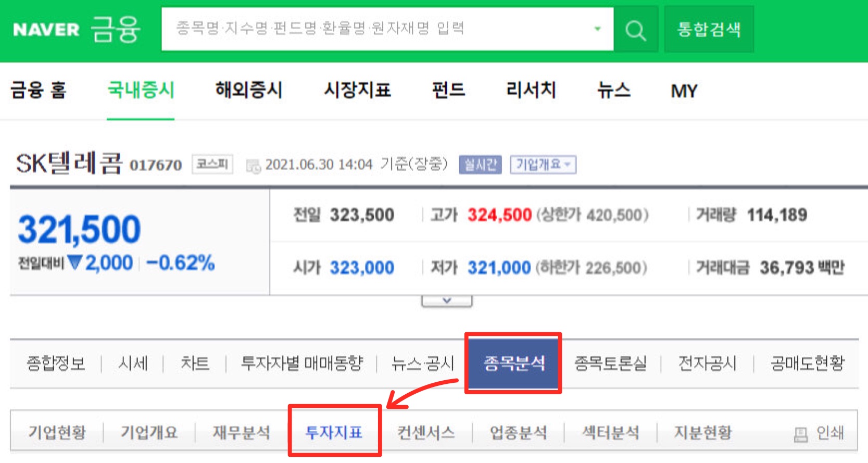
Task: Switch to the 뉴스·공시 tab
Action: [x=423, y=363]
